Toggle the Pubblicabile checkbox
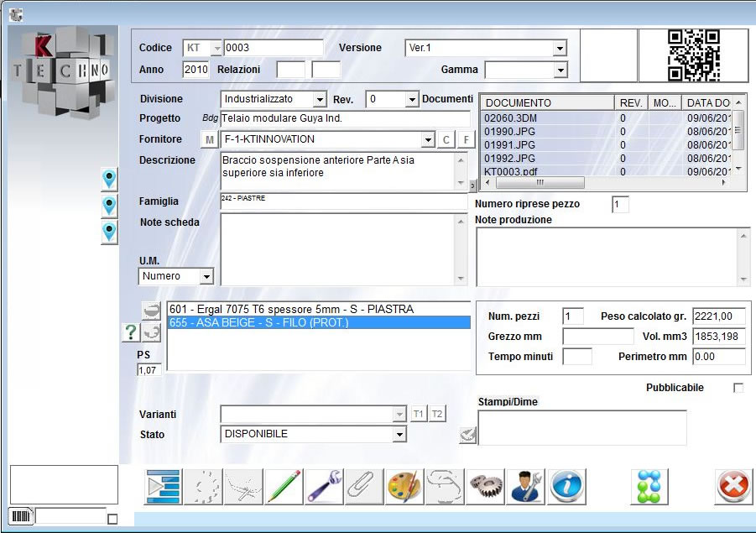 [738, 388]
